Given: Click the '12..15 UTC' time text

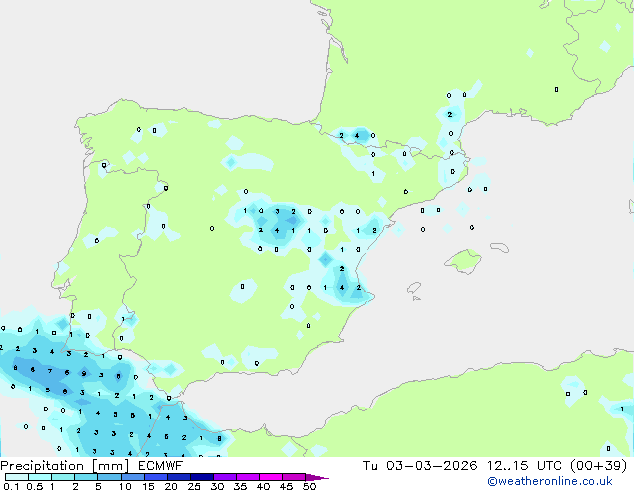Looking at the screenshot, I should (524, 466).
